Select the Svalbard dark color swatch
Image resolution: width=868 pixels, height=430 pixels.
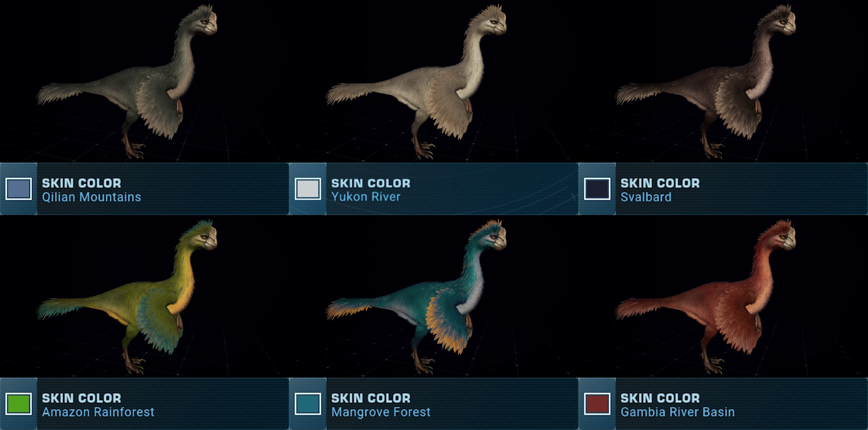(597, 189)
